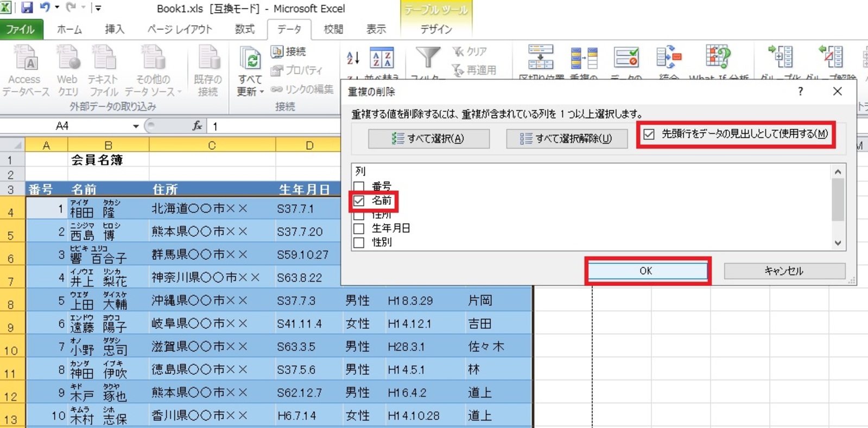Screen dimensions: 868x428
Task: Switch to the 数式 tab
Action: (244, 29)
